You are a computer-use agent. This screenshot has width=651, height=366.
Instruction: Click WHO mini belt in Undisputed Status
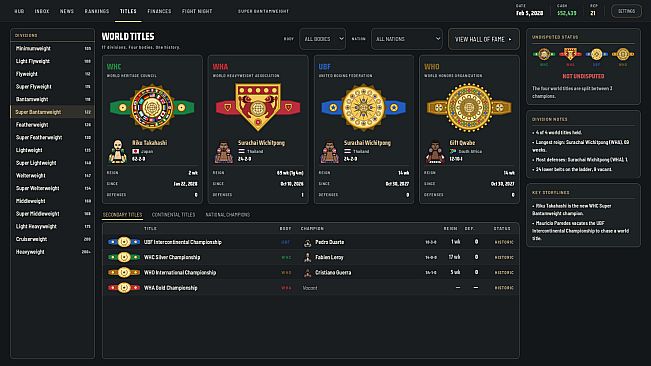click(623, 54)
